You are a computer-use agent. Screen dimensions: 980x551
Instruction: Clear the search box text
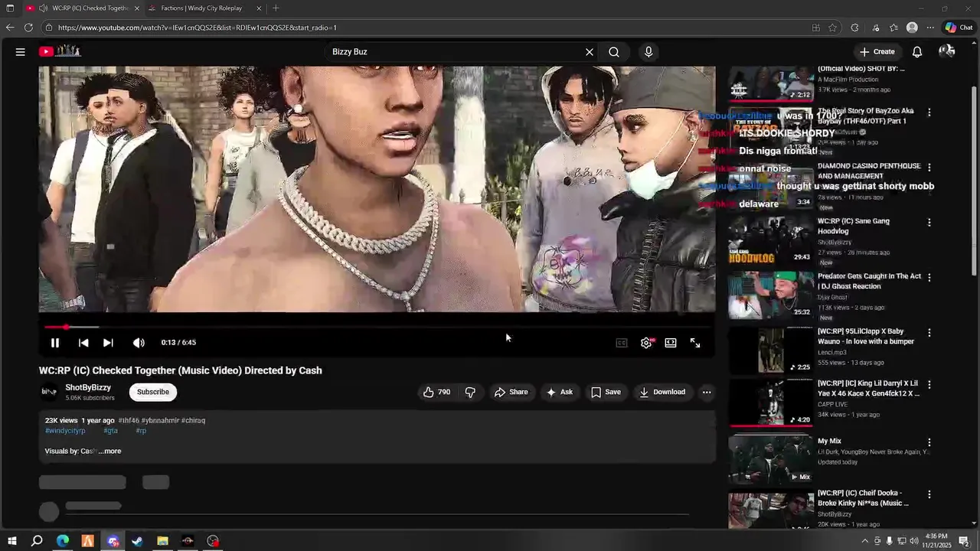(590, 52)
